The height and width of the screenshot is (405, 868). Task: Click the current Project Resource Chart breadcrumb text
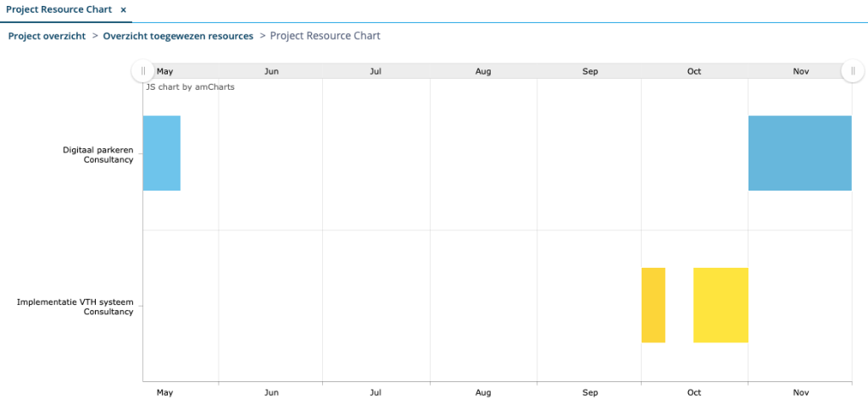pyautogui.click(x=325, y=36)
